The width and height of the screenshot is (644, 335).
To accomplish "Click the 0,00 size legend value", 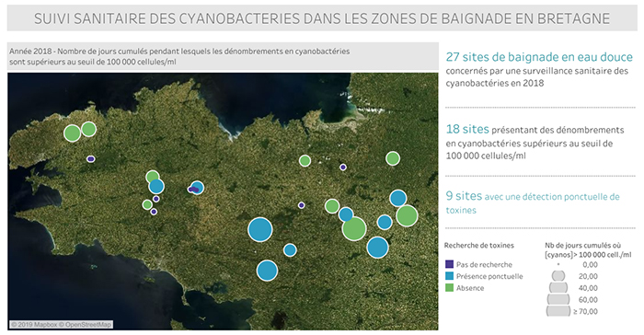I will coord(591,265).
